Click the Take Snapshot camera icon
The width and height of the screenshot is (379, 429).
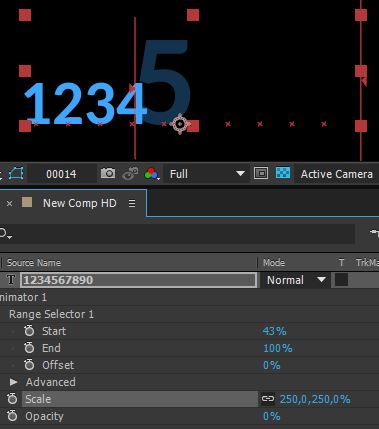[x=108, y=173]
